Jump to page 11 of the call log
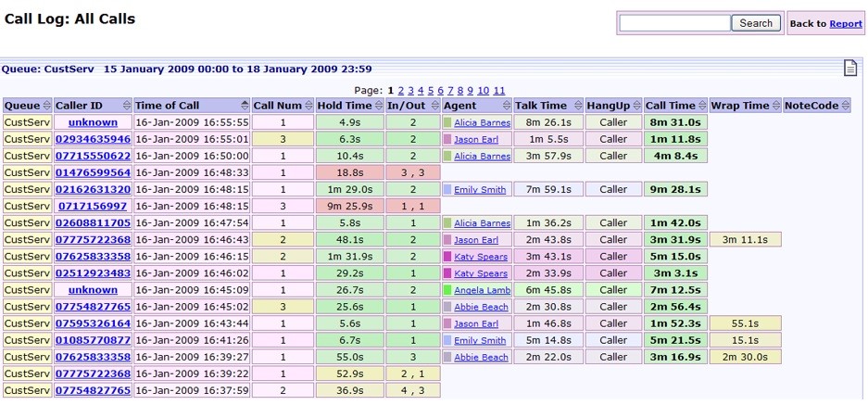The width and height of the screenshot is (868, 405). (x=498, y=90)
